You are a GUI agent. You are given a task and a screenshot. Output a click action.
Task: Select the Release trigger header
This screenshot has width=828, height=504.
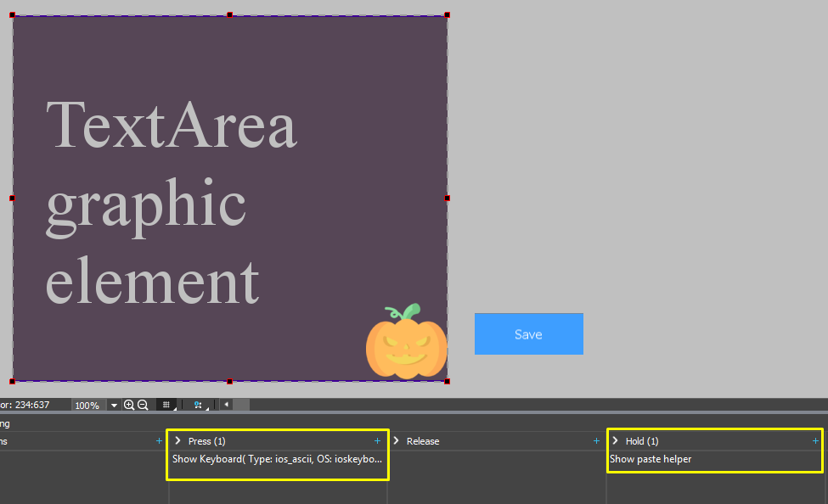(x=422, y=440)
